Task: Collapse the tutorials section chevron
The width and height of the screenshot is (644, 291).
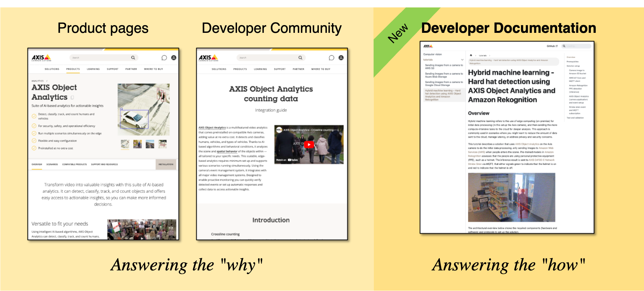Action: pos(462,60)
